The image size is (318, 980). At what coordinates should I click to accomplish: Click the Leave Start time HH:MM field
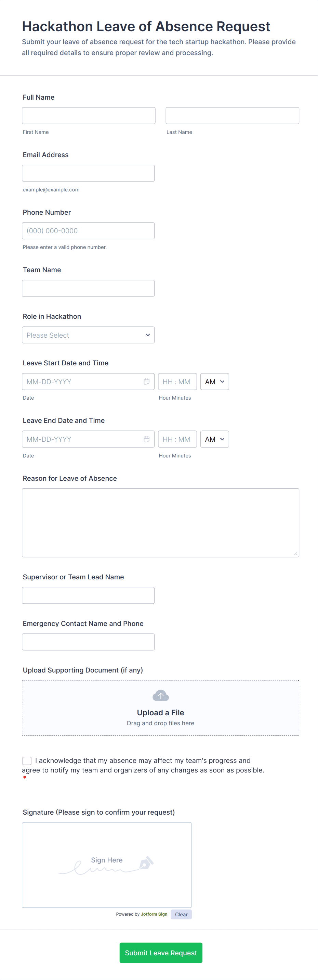[177, 381]
